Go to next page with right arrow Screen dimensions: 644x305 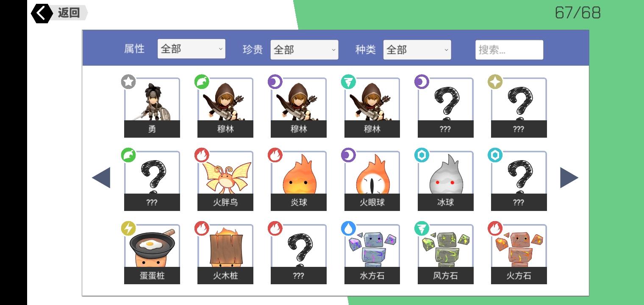(x=569, y=177)
